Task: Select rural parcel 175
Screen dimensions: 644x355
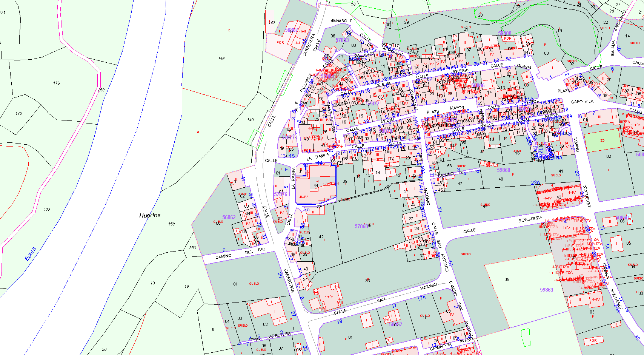Action: pos(19,113)
